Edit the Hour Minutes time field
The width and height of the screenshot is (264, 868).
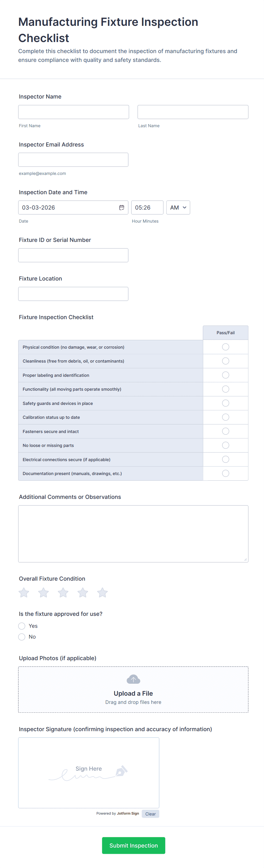click(x=147, y=208)
